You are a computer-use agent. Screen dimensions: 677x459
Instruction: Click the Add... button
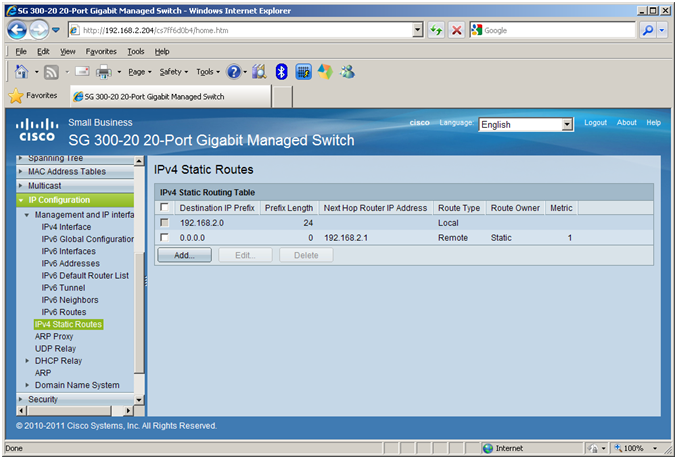tap(184, 255)
